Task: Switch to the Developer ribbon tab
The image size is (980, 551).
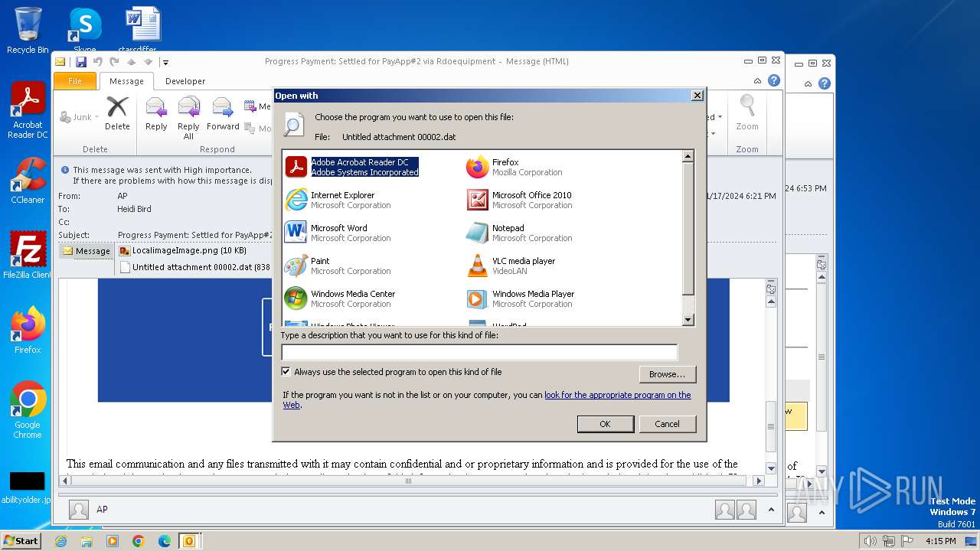Action: click(x=185, y=81)
